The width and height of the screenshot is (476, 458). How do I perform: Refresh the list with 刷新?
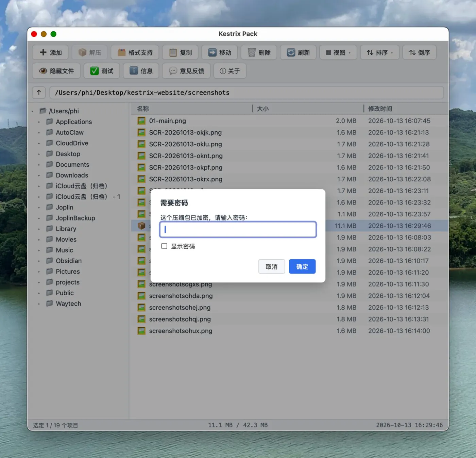[x=298, y=52]
